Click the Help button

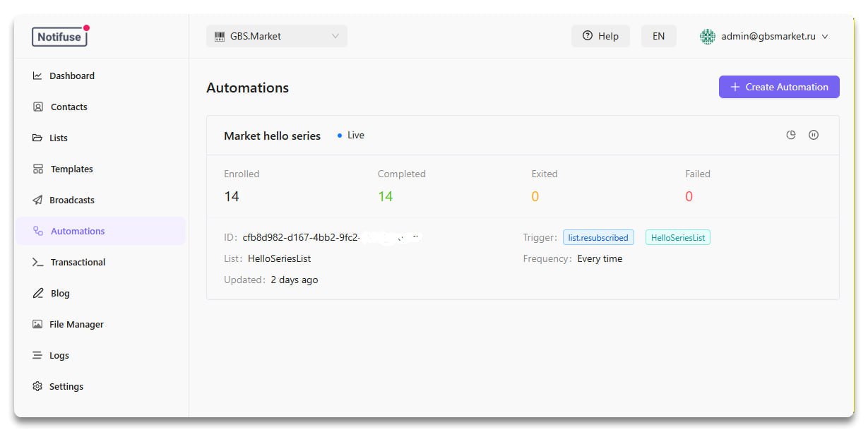(600, 36)
